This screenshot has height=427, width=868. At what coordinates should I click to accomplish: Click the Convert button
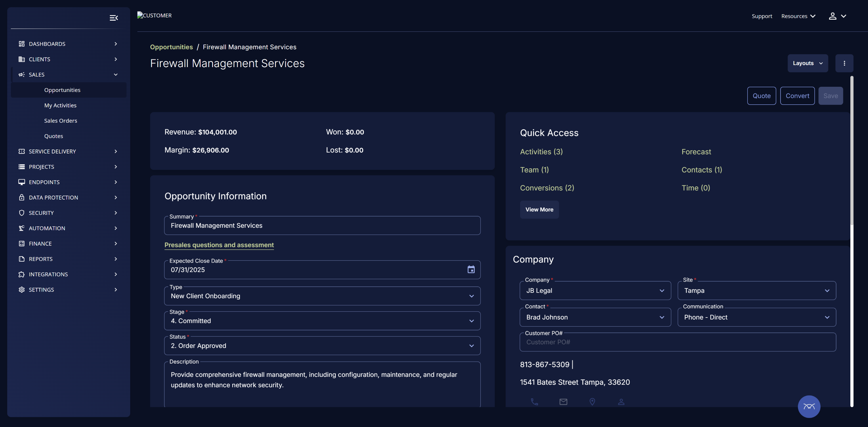pyautogui.click(x=797, y=96)
